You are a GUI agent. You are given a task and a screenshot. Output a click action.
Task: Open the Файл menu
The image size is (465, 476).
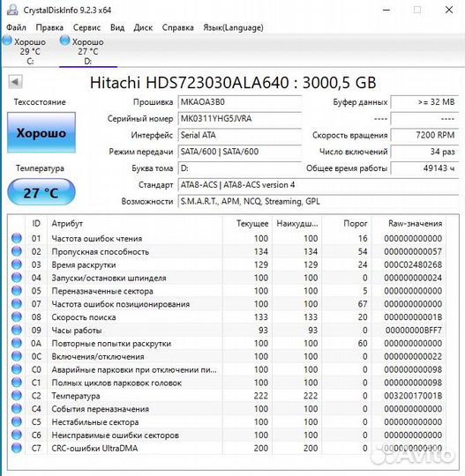(x=16, y=27)
